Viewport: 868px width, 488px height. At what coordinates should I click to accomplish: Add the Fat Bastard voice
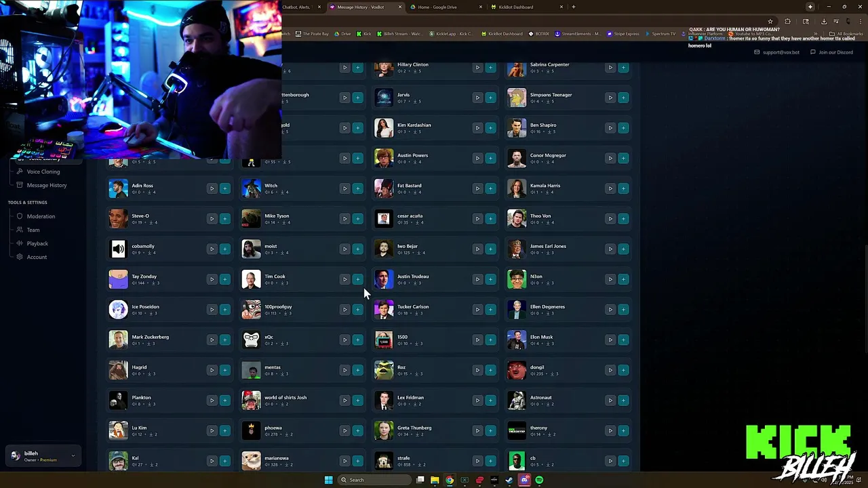[490, 188]
